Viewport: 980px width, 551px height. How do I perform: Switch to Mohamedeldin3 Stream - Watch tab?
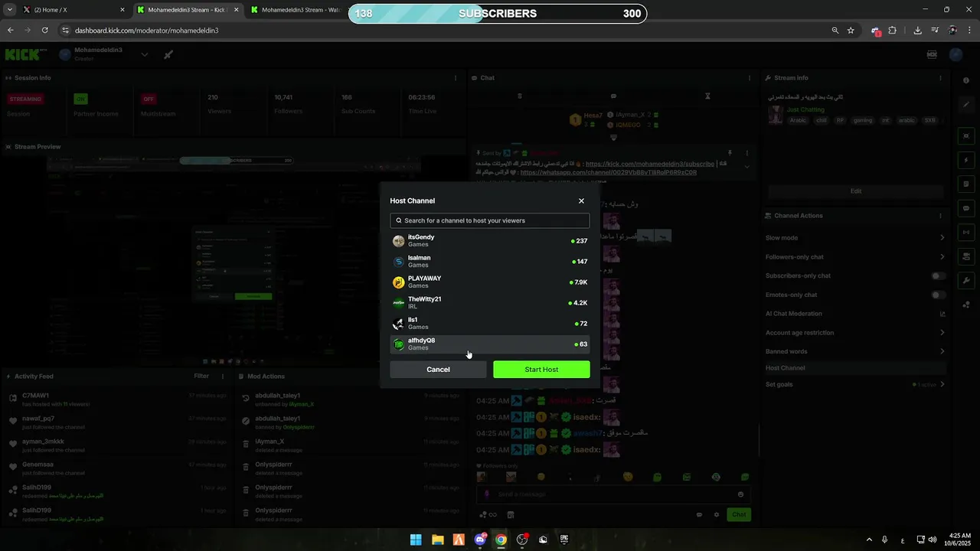coord(299,10)
